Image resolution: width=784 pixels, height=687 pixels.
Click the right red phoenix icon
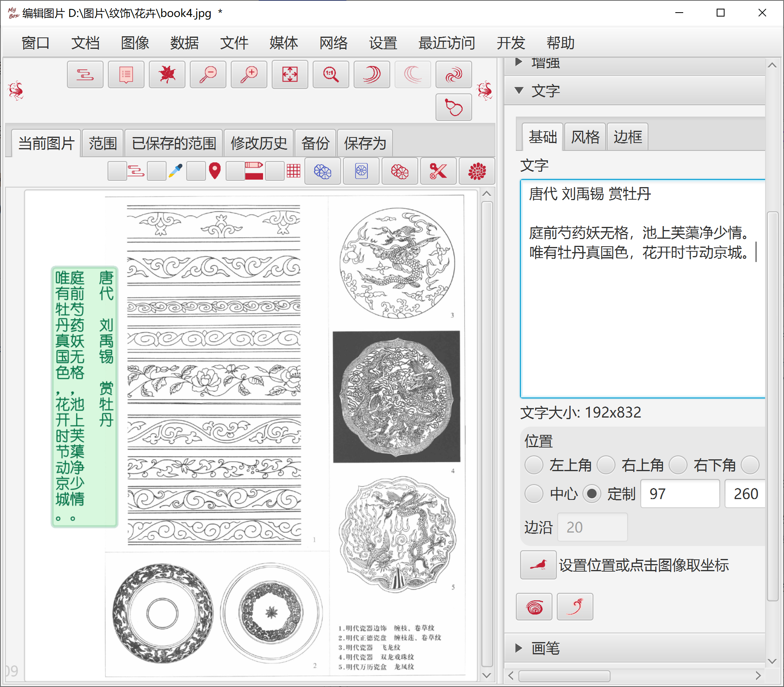(485, 91)
